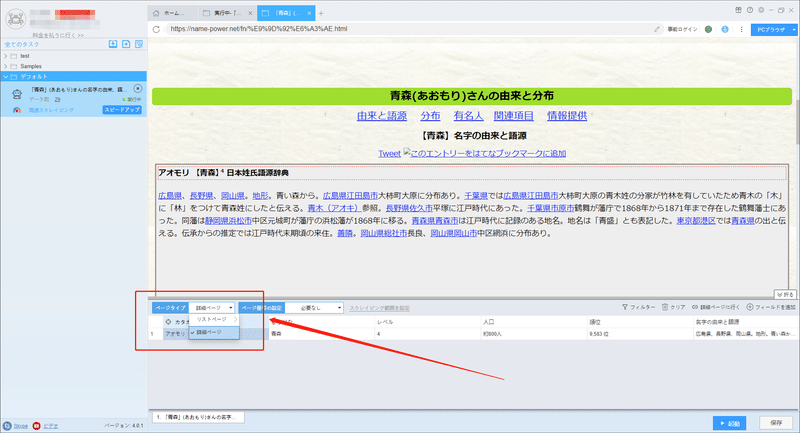Expand the test folder
800x433 pixels.
[6, 56]
